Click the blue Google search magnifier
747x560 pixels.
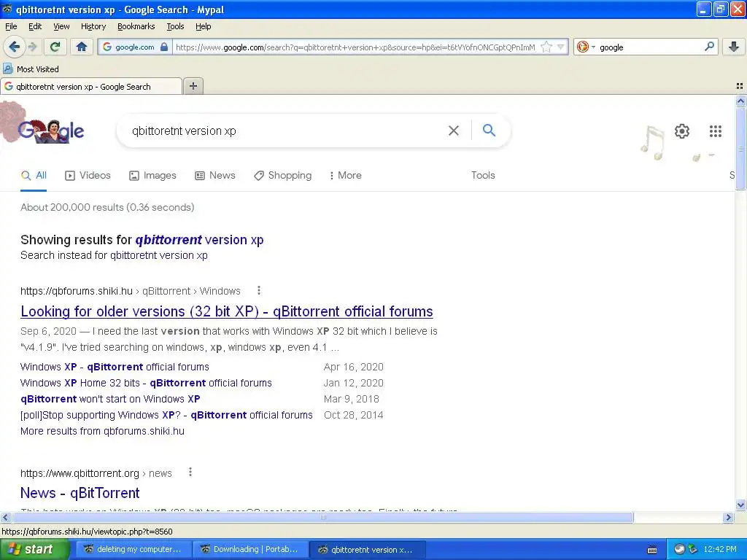(x=489, y=130)
